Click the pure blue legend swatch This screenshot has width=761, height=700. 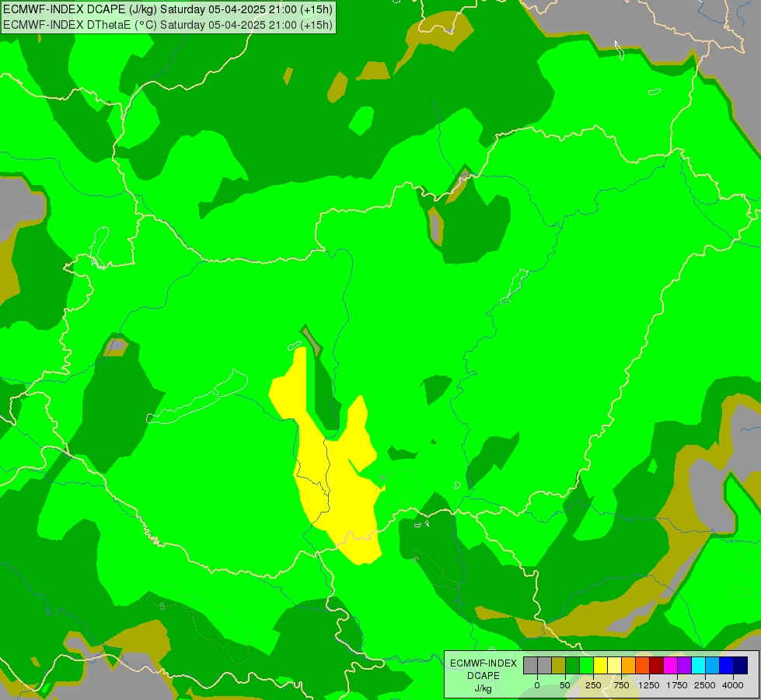pos(727,666)
